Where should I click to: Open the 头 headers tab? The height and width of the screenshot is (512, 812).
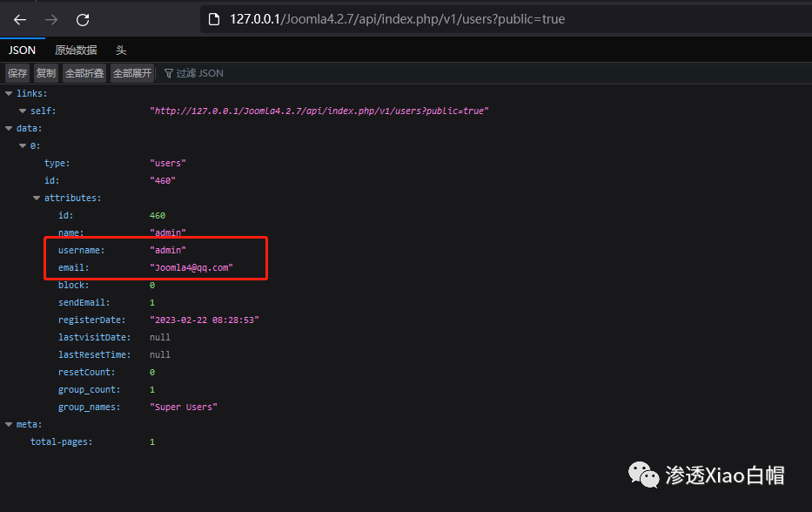[x=121, y=51]
